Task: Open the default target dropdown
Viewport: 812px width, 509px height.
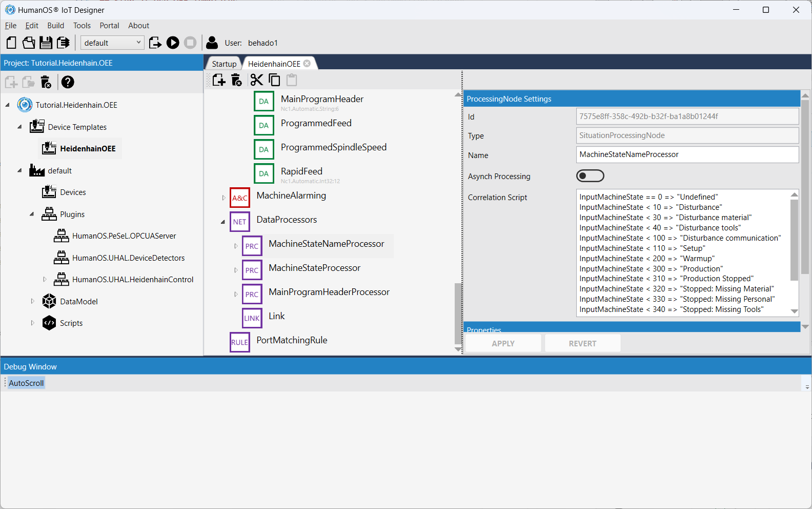Action: 112,43
